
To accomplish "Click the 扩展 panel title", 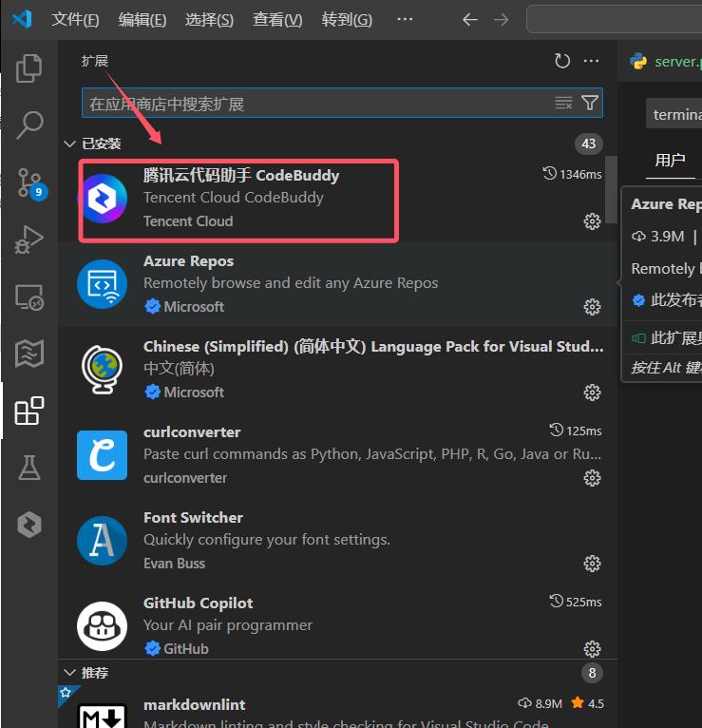I will pyautogui.click(x=95, y=61).
